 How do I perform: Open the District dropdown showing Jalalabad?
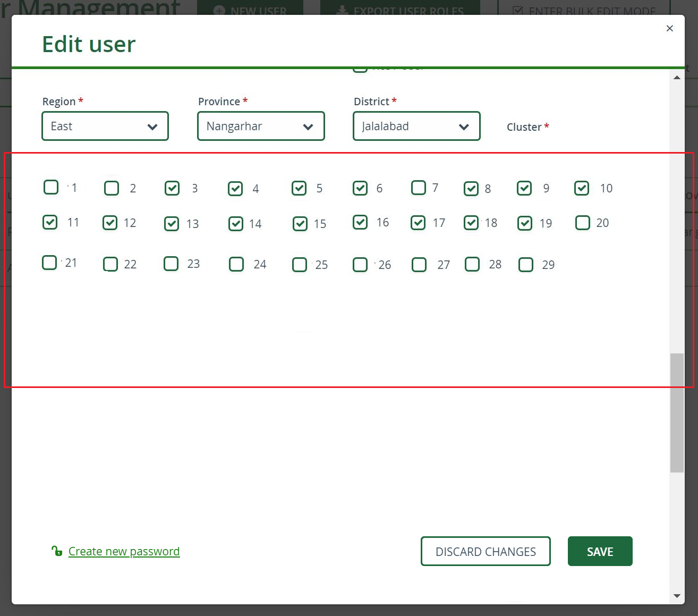(x=416, y=126)
